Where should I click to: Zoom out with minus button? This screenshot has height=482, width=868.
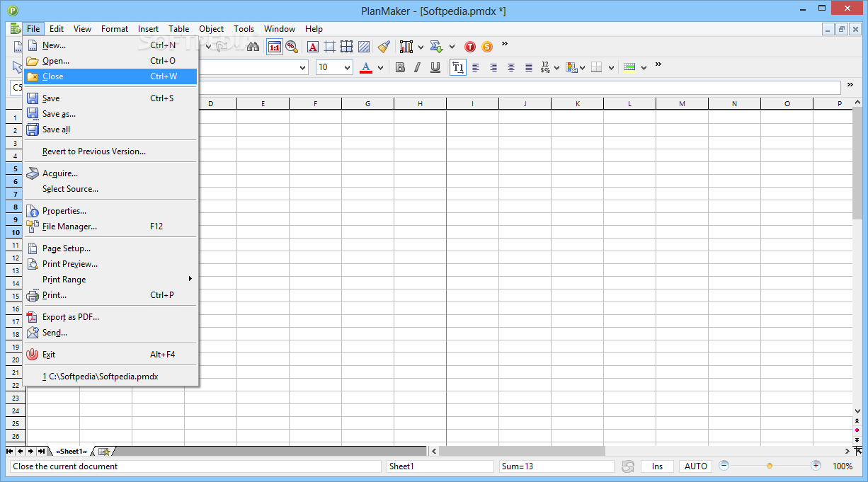(724, 466)
